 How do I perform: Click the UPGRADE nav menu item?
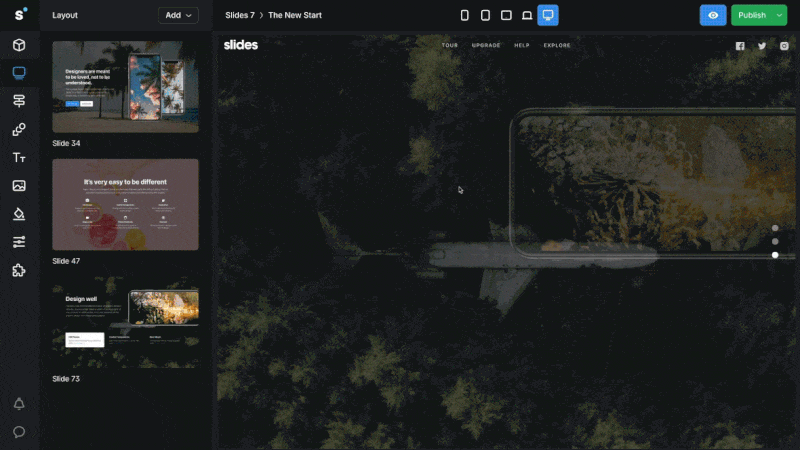(486, 45)
